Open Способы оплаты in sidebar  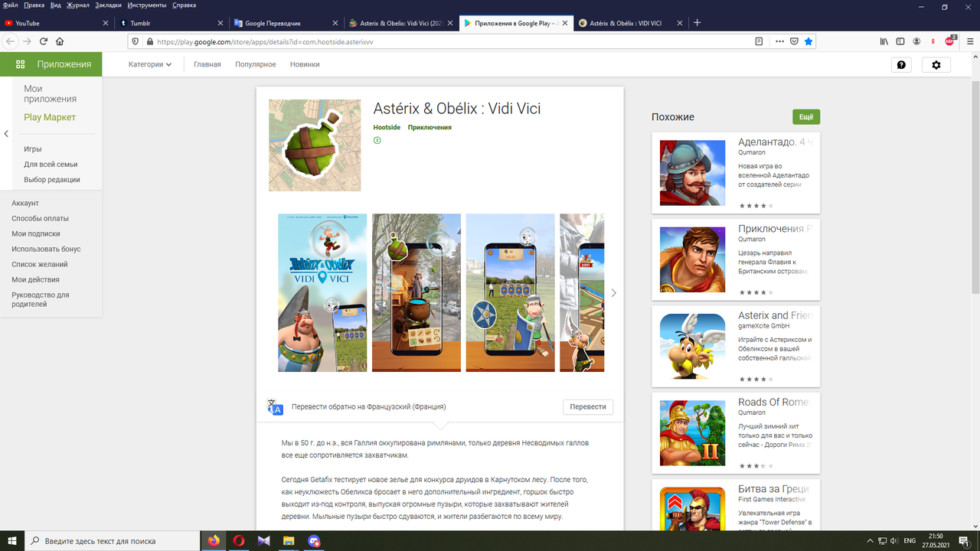tap(40, 219)
